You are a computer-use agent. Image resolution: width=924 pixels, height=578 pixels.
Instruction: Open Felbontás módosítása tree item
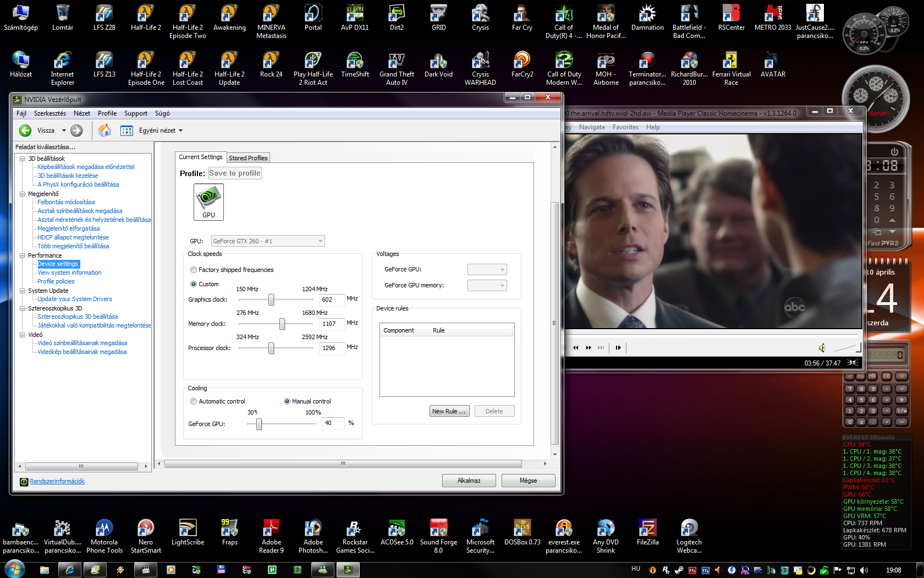tap(66, 202)
